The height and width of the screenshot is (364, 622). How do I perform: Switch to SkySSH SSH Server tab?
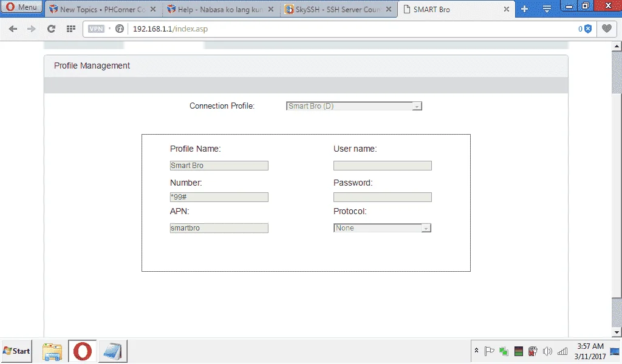[x=338, y=9]
